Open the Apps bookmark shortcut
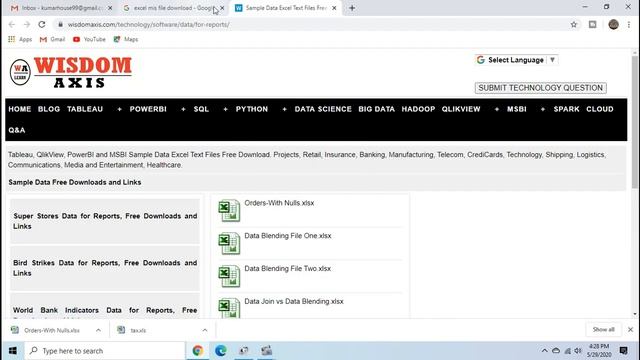Viewport: 640px width, 360px height. (20, 39)
